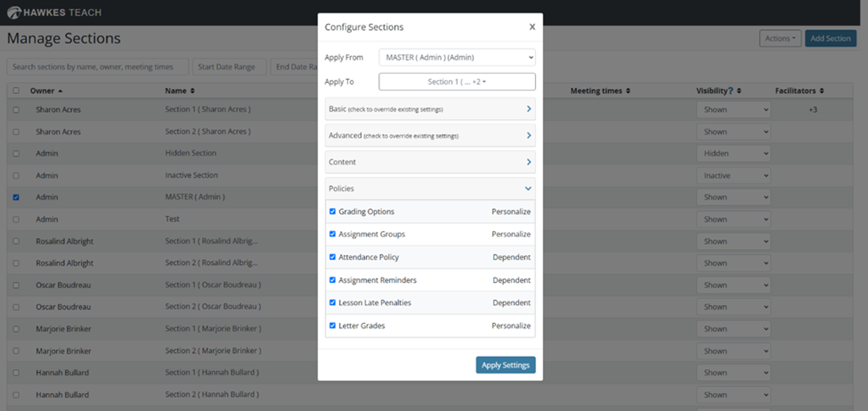Uncheck the Grading Options checkbox

coord(333,211)
